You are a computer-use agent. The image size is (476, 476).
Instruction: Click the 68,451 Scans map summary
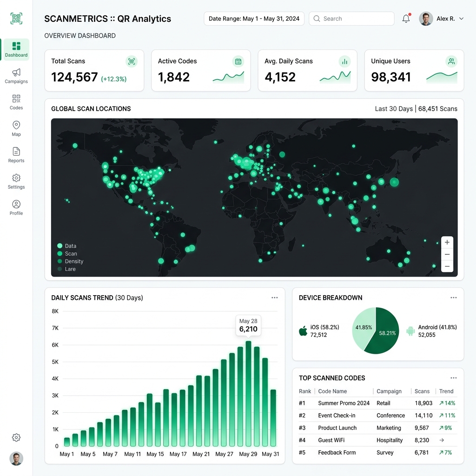point(437,109)
